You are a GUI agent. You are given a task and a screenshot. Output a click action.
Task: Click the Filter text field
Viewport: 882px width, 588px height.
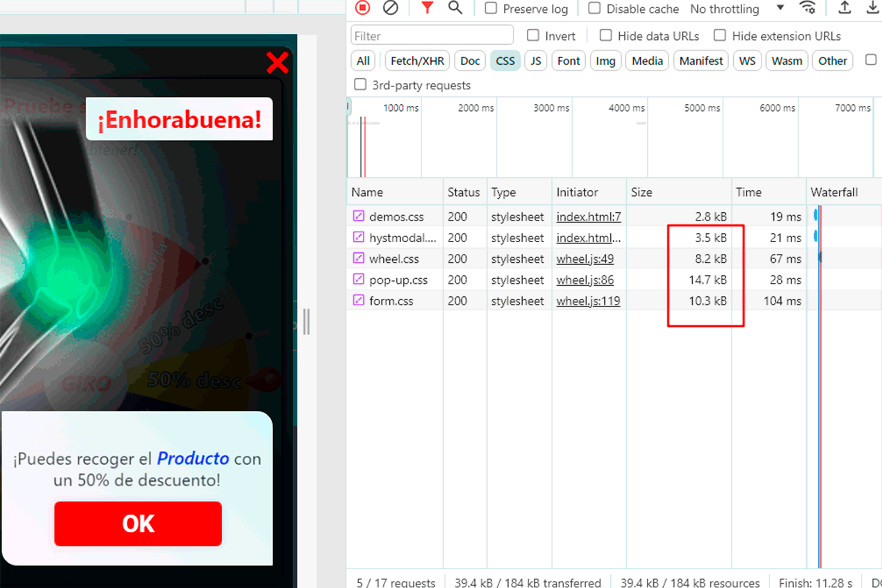(432, 36)
